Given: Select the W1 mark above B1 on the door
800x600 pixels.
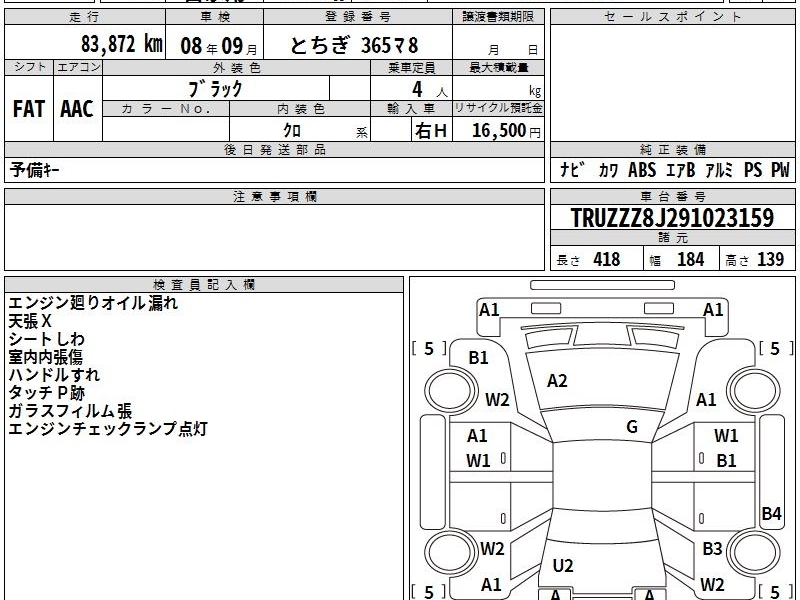Looking at the screenshot, I should point(726,436).
